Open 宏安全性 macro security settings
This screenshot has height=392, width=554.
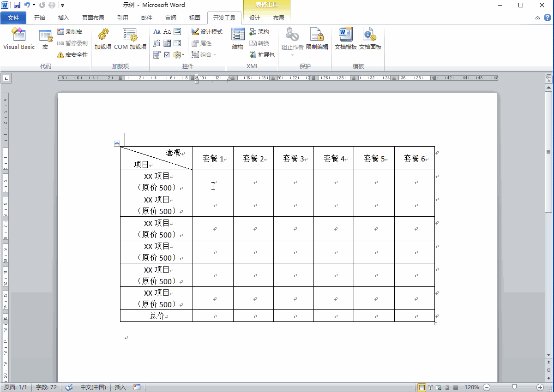click(72, 55)
